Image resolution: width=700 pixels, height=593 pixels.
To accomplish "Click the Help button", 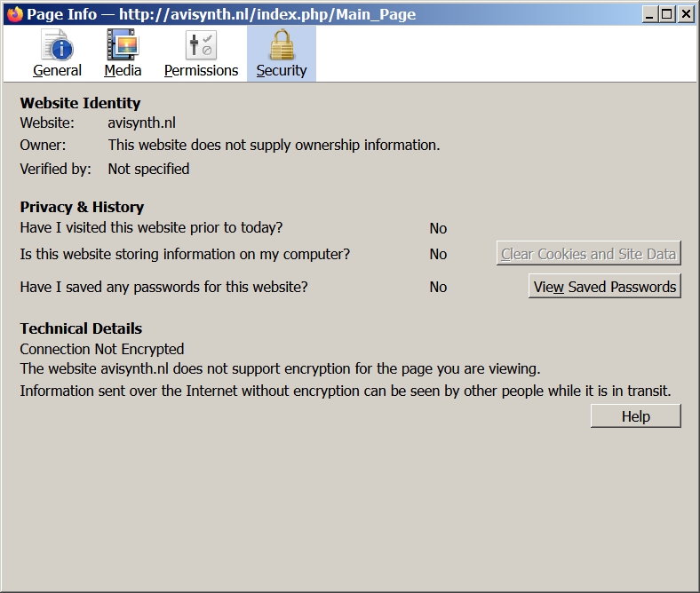I will 636,416.
